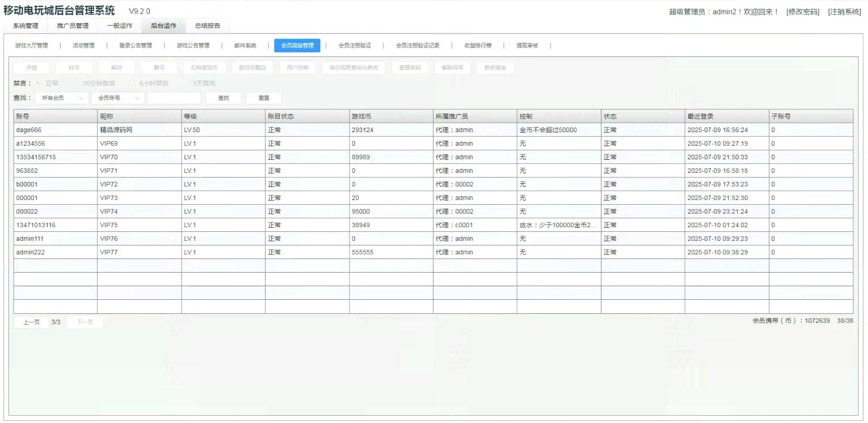The height and width of the screenshot is (423, 868).
Task: Go to the 会员注册验证 sub-tab
Action: 355,45
